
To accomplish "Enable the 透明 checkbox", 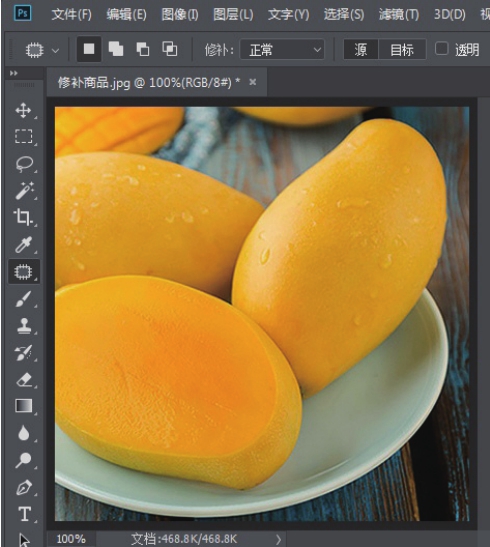I will click(442, 49).
